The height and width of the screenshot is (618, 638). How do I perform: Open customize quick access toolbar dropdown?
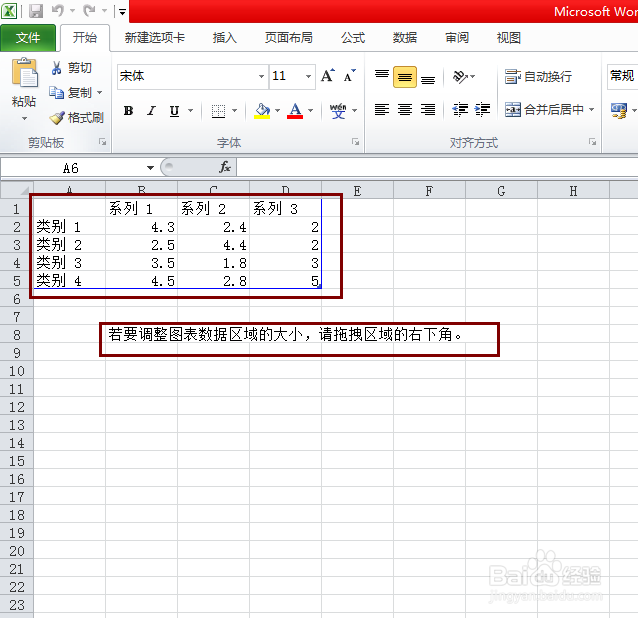122,12
